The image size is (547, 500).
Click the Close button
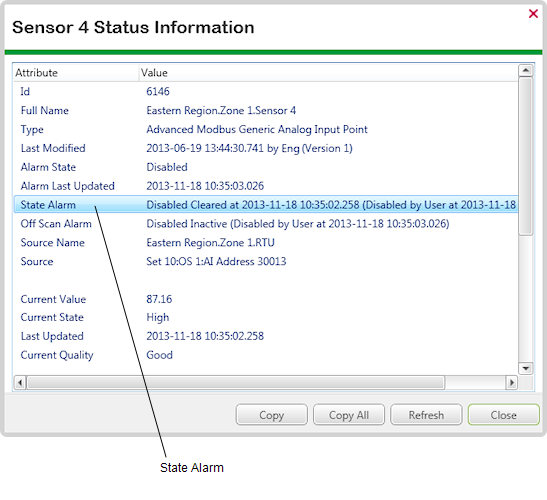[503, 415]
